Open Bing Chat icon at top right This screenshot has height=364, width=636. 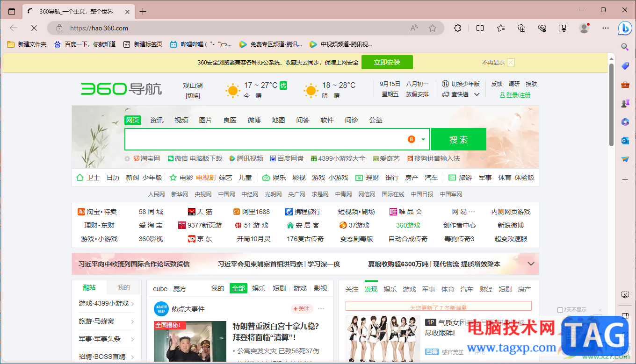tap(625, 28)
